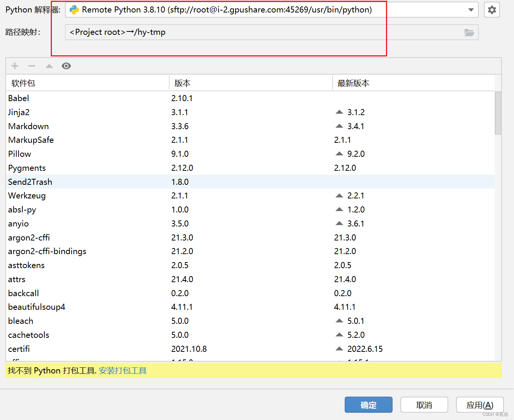This screenshot has width=514, height=420.
Task: Click Werkzeug upgrade arrow next to 2.2.1
Action: tap(339, 195)
